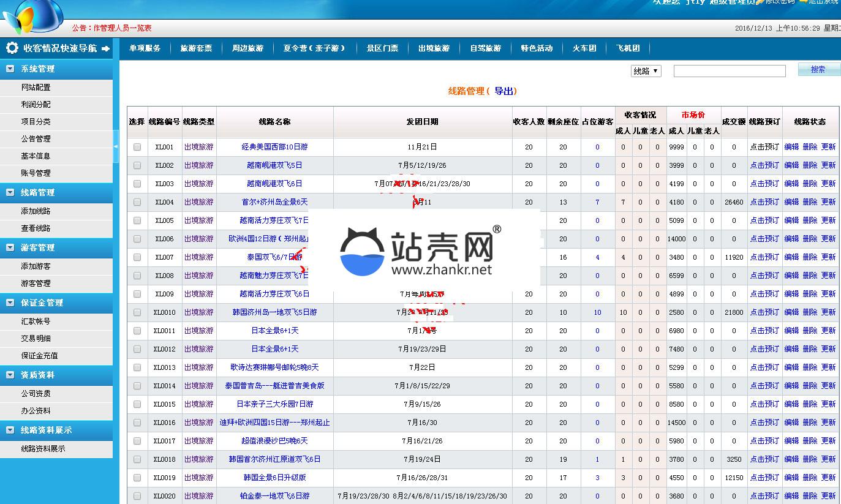Select the checkbox in row XL005
Image resolution: width=841 pixels, height=504 pixels.
137,220
